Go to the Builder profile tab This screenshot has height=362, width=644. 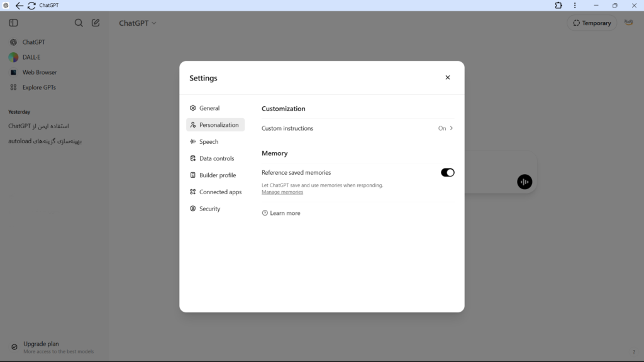click(x=215, y=175)
